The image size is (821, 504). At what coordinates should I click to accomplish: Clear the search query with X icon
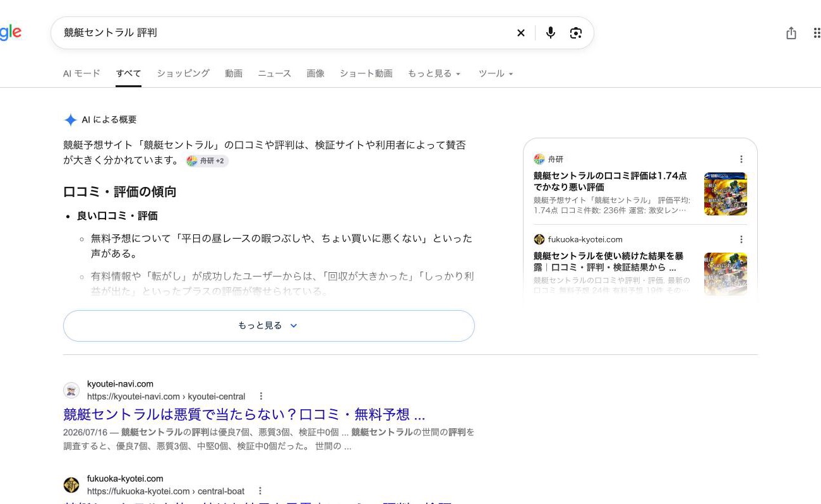tap(521, 33)
